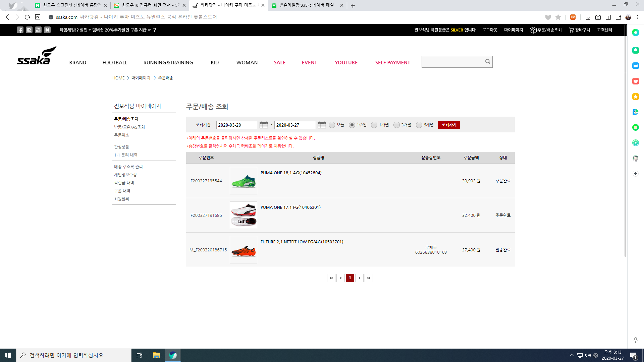The height and width of the screenshot is (362, 644).
Task: Open browser downloads icon
Action: (x=588, y=17)
